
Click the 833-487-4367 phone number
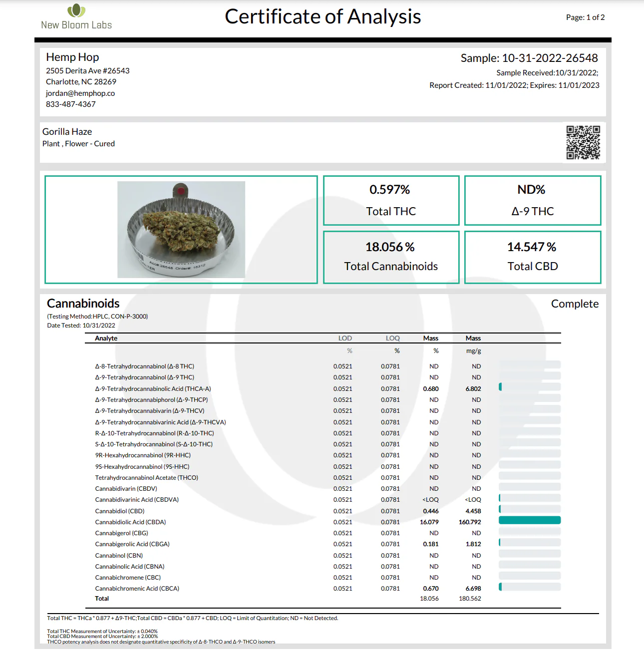71,104
